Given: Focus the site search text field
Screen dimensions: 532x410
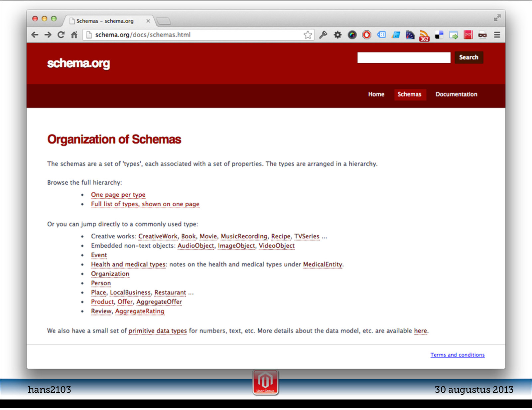Looking at the screenshot, I should pyautogui.click(x=404, y=58).
